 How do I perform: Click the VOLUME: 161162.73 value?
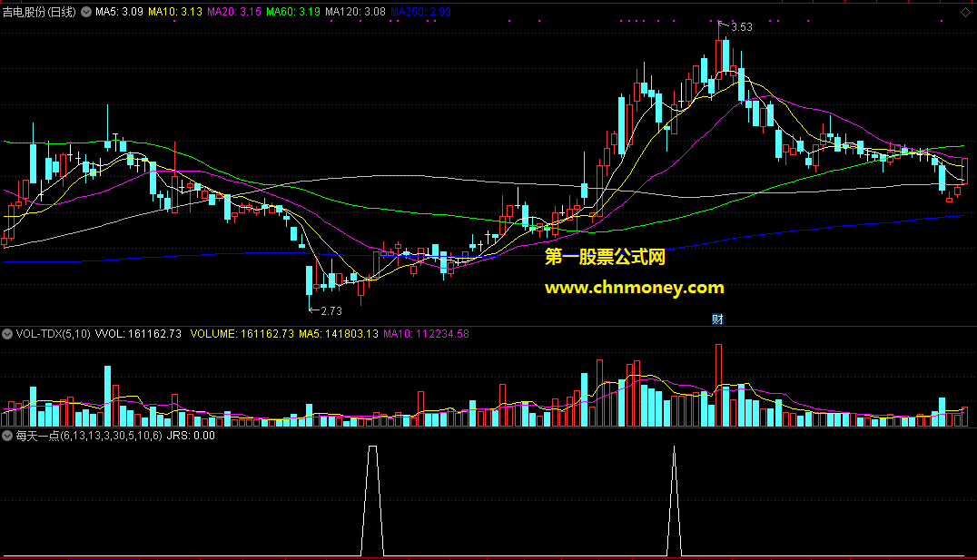pos(242,334)
